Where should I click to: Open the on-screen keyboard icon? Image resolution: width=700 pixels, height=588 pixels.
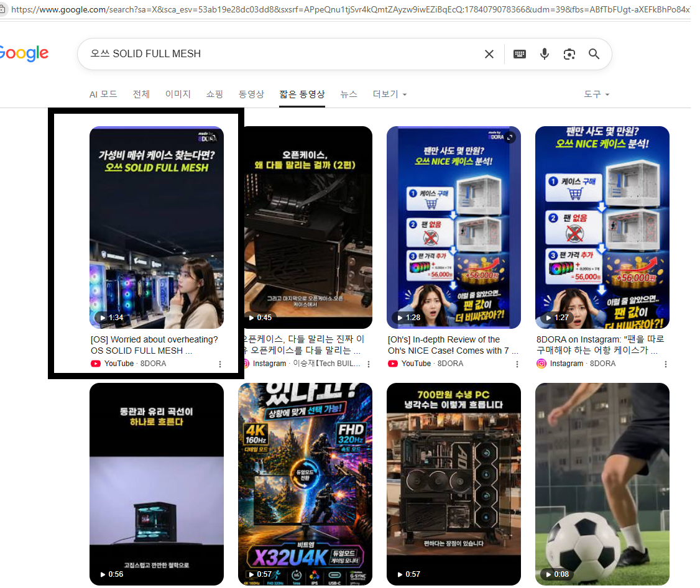point(519,54)
